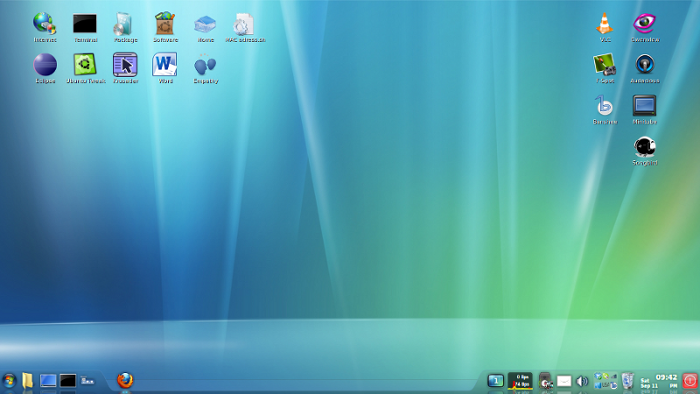Open the mail envelope notifier

(564, 381)
